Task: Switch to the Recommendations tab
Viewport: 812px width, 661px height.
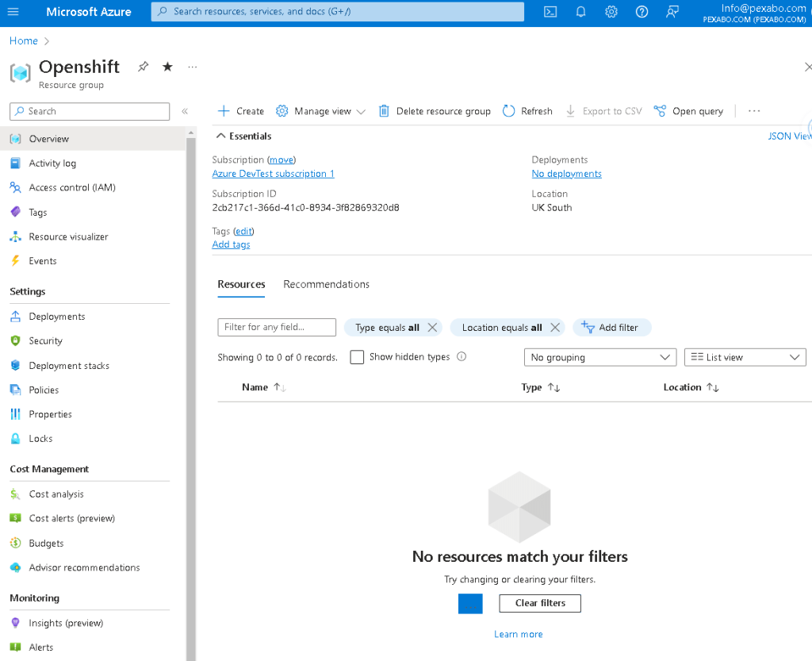Action: click(x=326, y=284)
